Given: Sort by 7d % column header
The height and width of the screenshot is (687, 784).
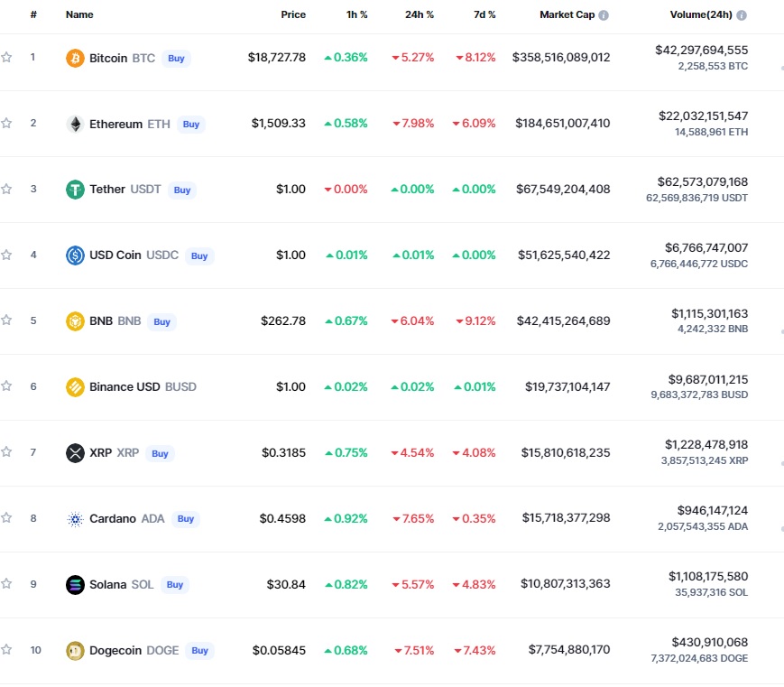Looking at the screenshot, I should click(x=484, y=14).
